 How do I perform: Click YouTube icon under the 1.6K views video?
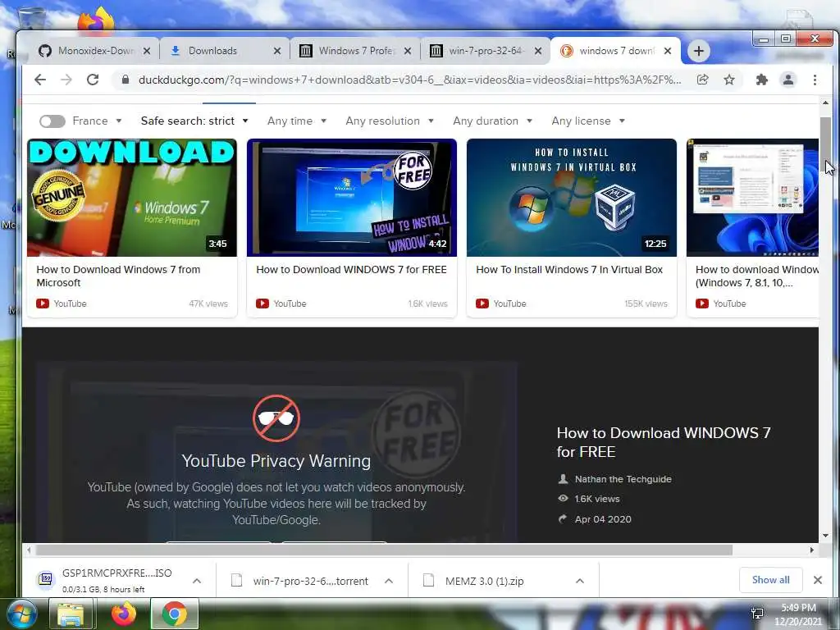click(262, 304)
